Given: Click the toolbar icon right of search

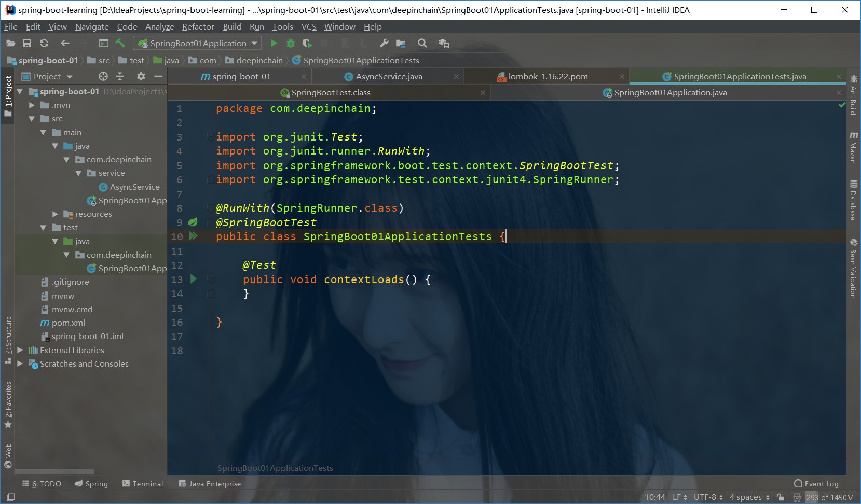Looking at the screenshot, I should coord(444,44).
